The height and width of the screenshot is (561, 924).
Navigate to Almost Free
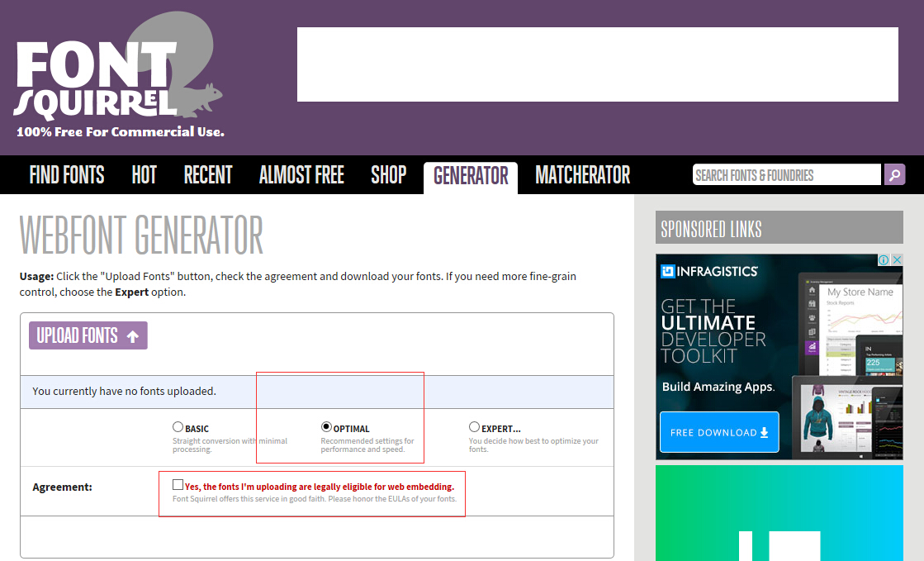pyautogui.click(x=301, y=175)
